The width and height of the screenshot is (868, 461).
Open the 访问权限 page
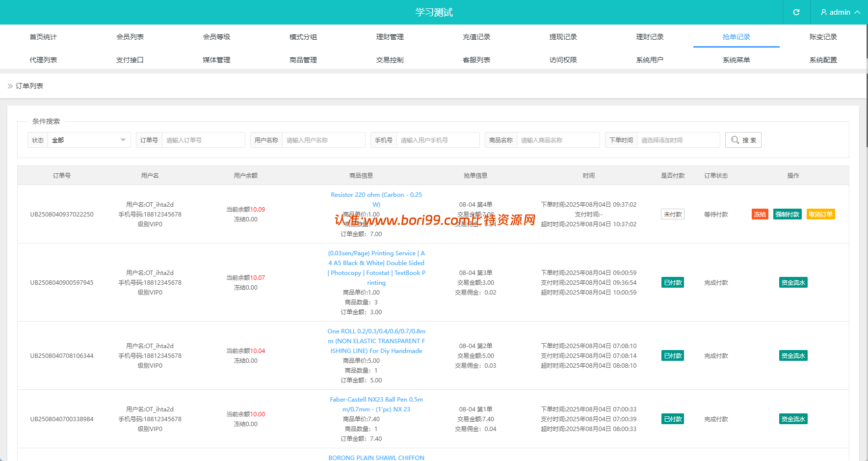[x=563, y=60]
